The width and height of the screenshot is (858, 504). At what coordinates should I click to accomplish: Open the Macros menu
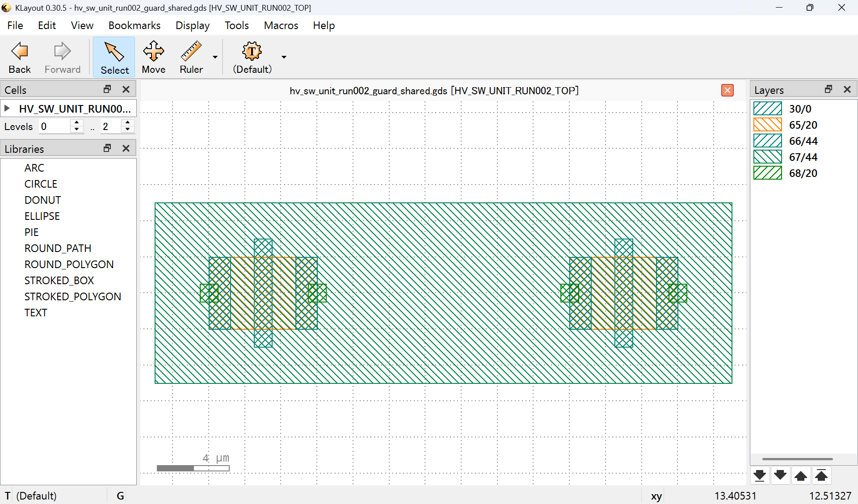coord(281,25)
